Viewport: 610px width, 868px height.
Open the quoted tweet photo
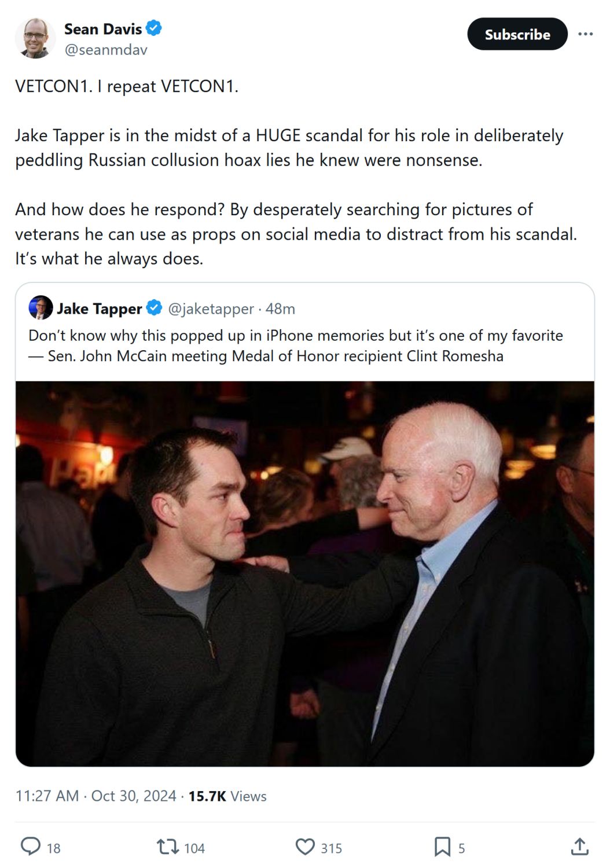[x=305, y=573]
